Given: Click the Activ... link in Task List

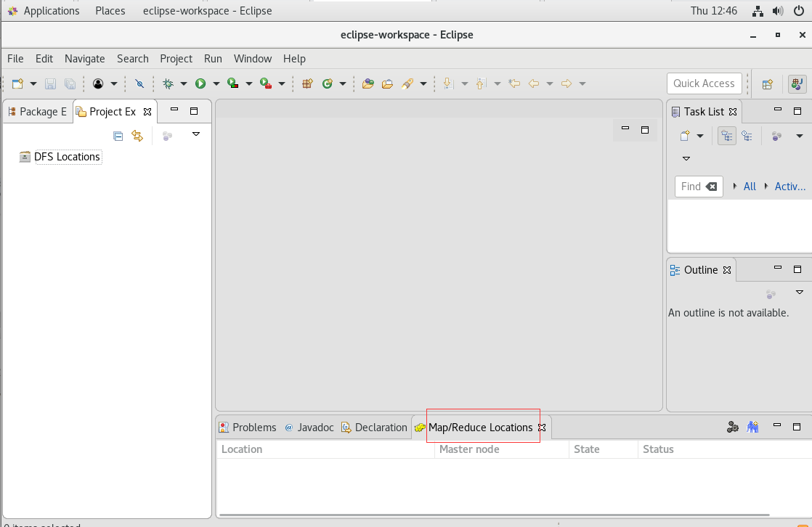Looking at the screenshot, I should (x=789, y=187).
